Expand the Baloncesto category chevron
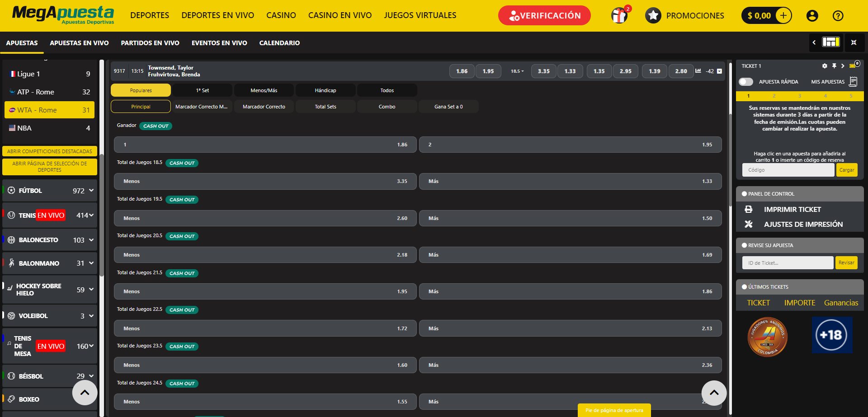Viewport: 868px width, 417px height. pos(91,240)
